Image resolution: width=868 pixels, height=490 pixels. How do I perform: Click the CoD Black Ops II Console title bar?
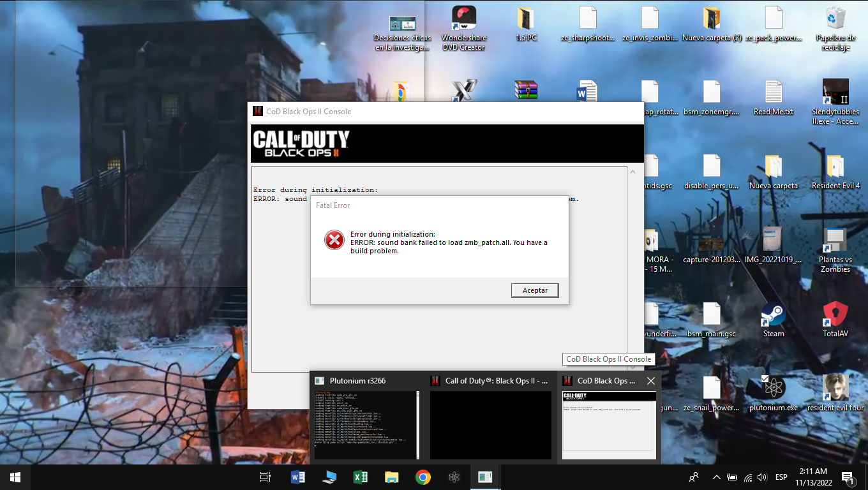pos(445,112)
